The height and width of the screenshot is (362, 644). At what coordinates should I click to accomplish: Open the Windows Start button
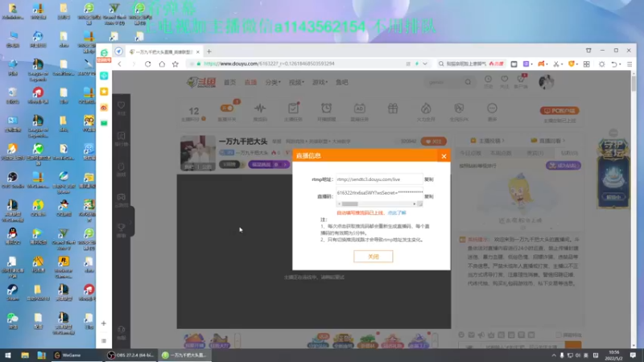(x=7, y=356)
